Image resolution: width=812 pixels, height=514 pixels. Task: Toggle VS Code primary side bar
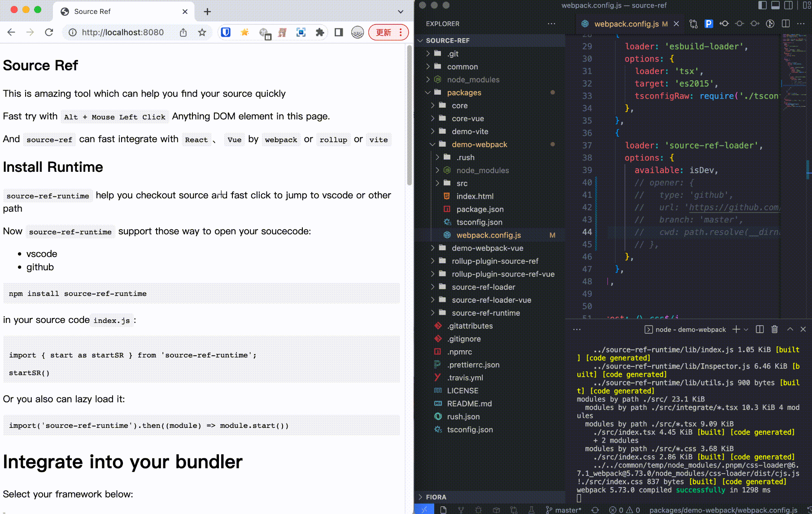click(x=762, y=5)
